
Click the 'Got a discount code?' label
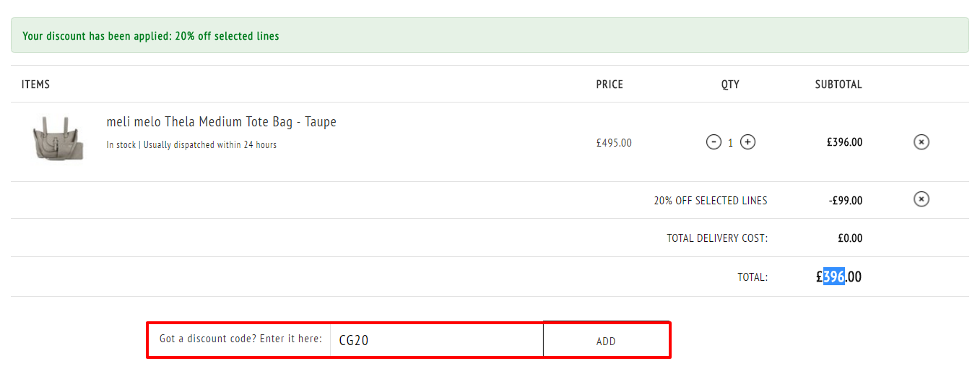click(x=240, y=339)
